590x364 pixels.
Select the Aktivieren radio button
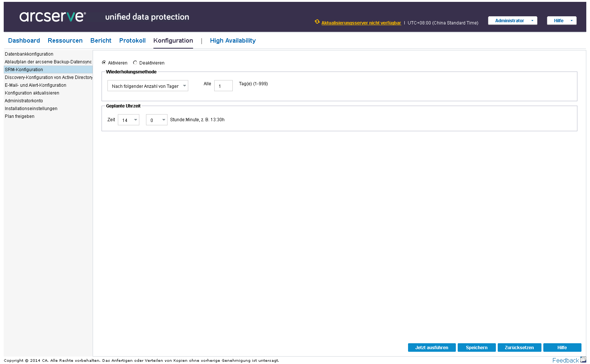tap(104, 63)
